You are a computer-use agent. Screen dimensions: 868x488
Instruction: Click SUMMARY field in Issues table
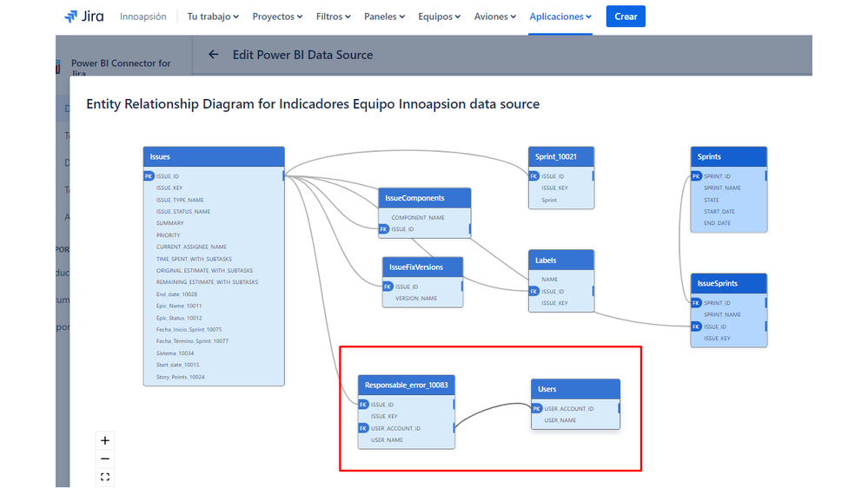click(x=170, y=223)
